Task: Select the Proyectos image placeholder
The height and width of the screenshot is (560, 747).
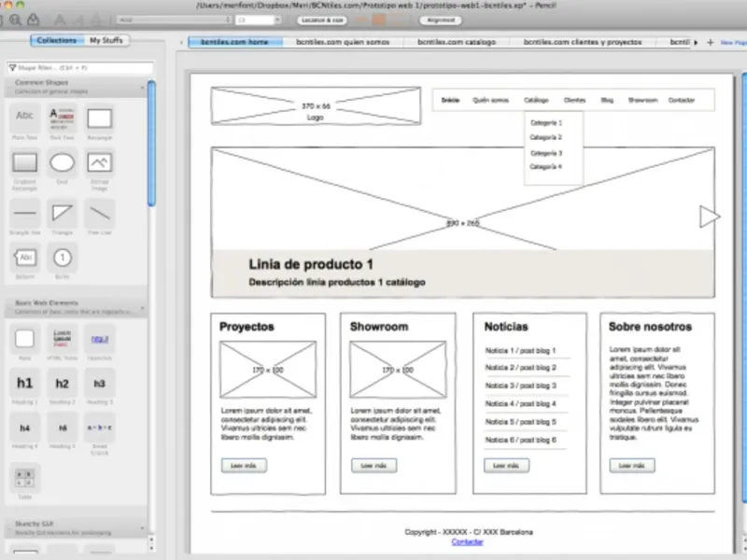Action: 268,370
